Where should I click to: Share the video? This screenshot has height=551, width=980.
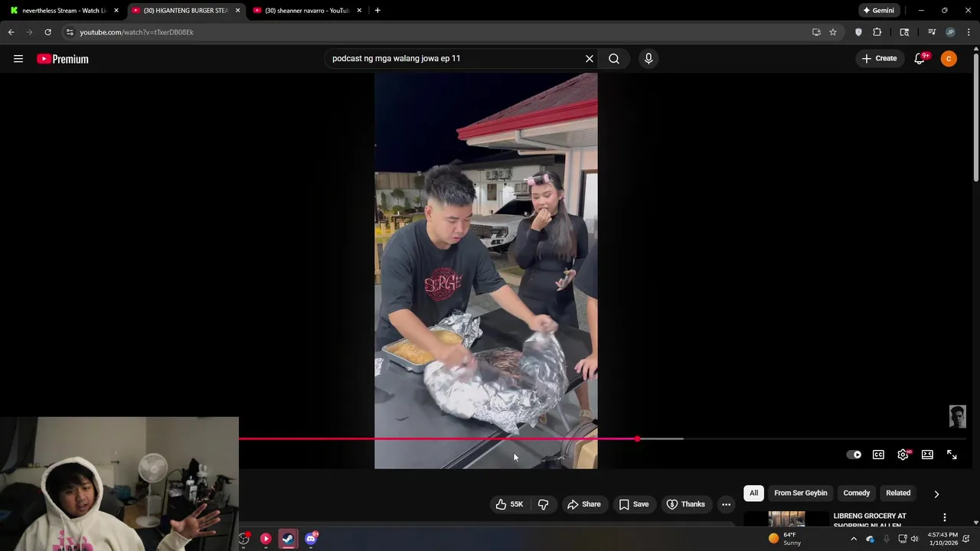583,504
